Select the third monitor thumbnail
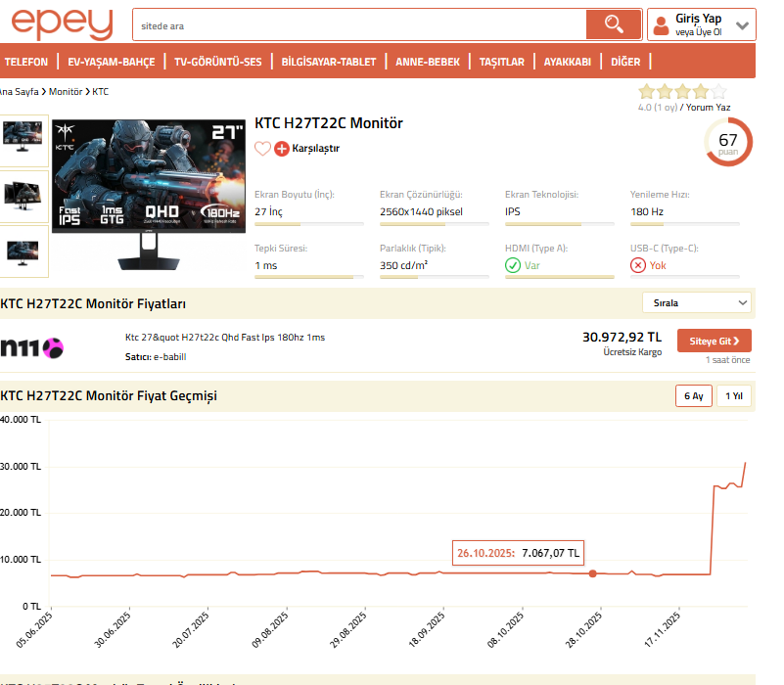 click(x=23, y=251)
